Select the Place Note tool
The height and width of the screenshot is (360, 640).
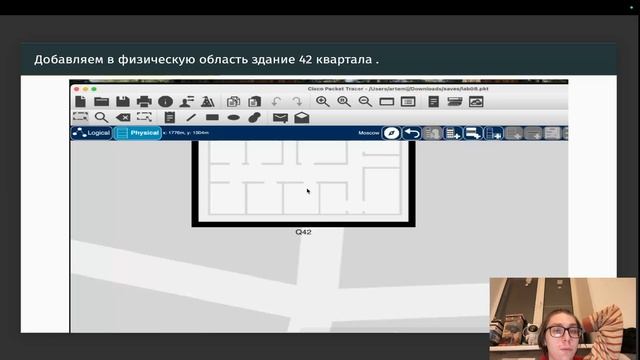[x=170, y=118]
